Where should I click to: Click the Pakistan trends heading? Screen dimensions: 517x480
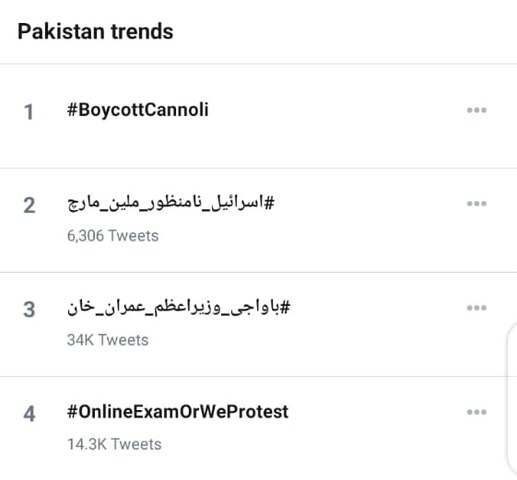(95, 31)
